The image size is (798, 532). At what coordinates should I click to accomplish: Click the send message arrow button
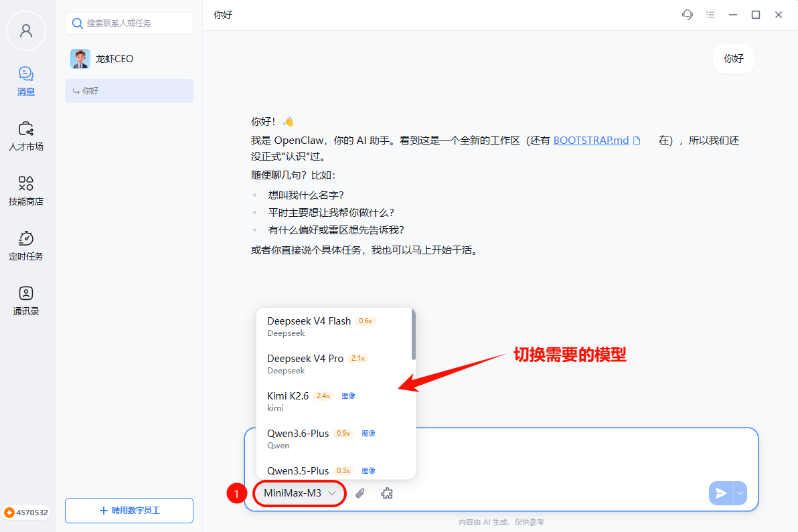tap(720, 493)
